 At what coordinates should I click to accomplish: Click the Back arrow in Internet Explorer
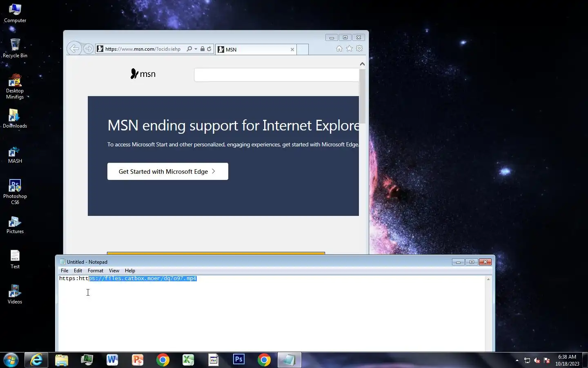click(74, 49)
